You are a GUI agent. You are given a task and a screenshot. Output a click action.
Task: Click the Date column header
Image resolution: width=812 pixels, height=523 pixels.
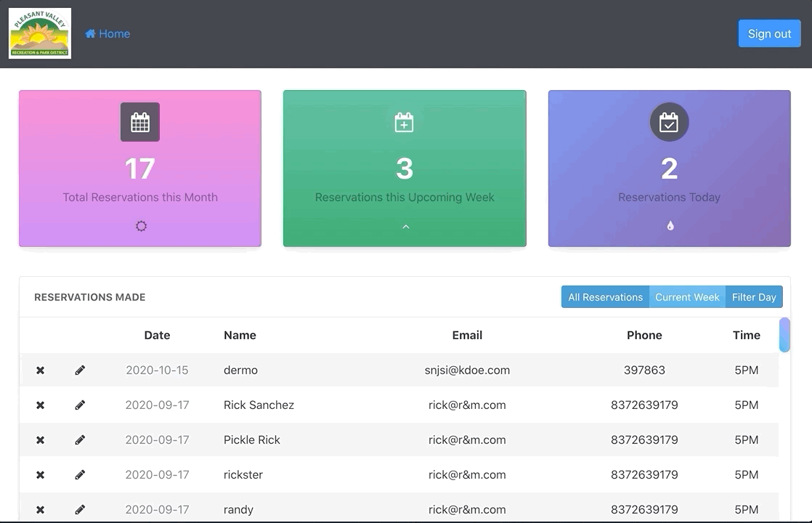pos(157,335)
